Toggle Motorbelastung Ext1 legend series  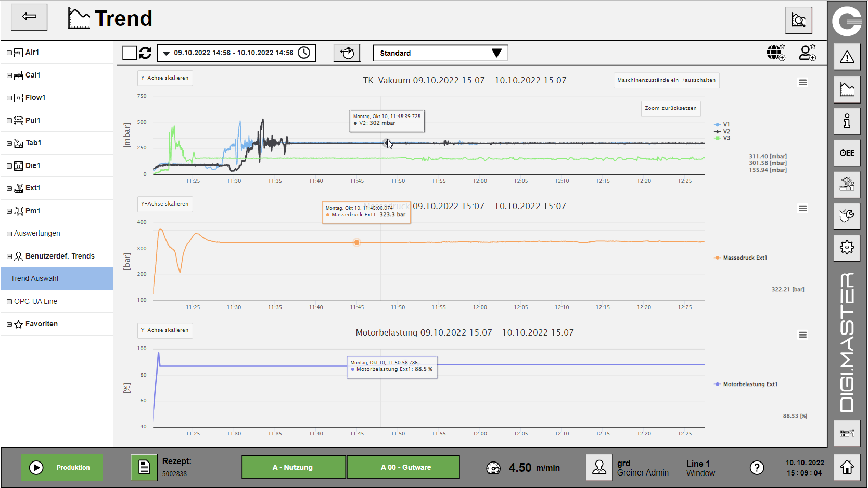pos(746,384)
